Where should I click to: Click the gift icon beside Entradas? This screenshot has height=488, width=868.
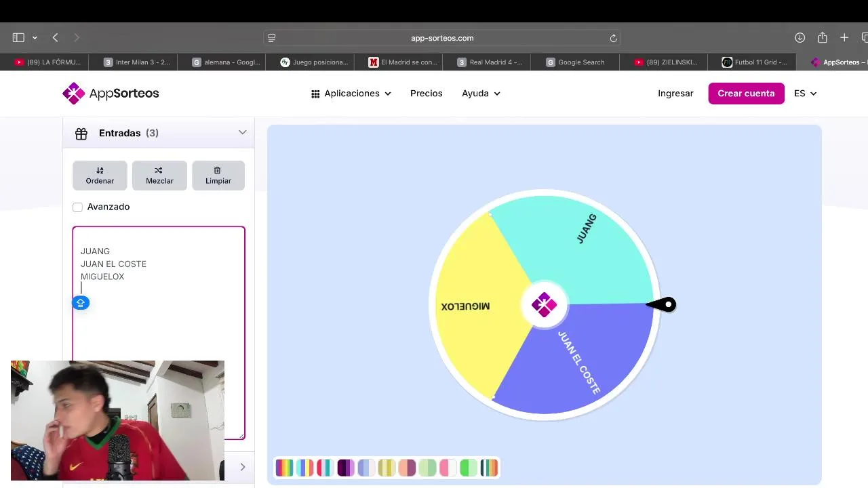coord(81,134)
